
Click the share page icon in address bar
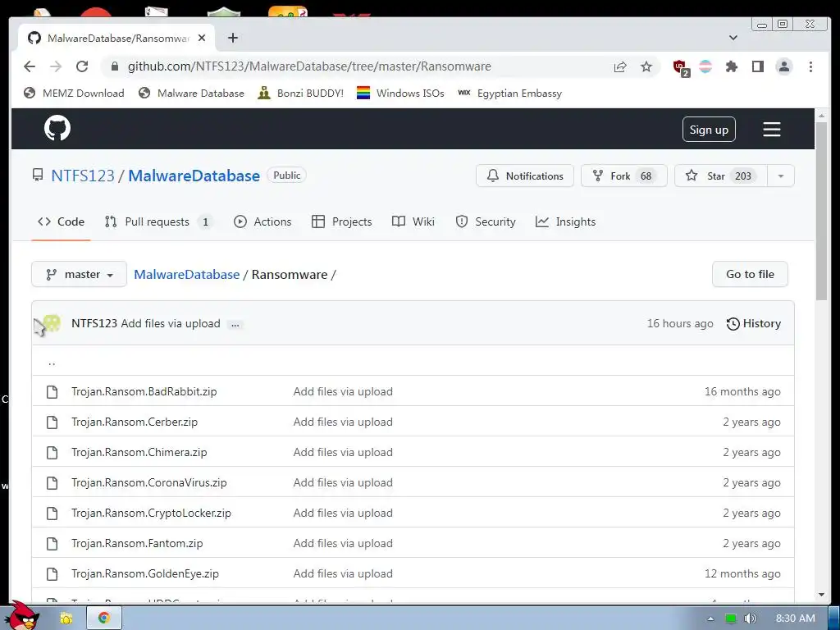point(620,66)
